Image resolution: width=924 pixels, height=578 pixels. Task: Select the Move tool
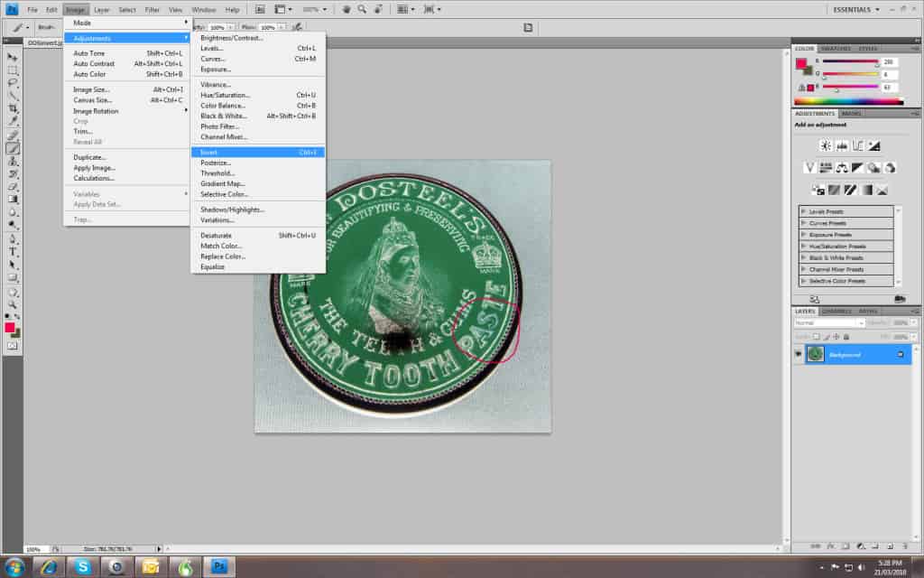click(x=13, y=57)
